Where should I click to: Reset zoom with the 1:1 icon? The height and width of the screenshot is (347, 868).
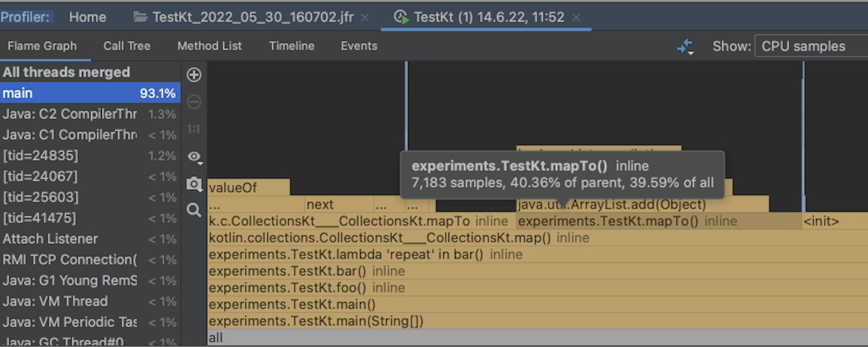point(194,130)
